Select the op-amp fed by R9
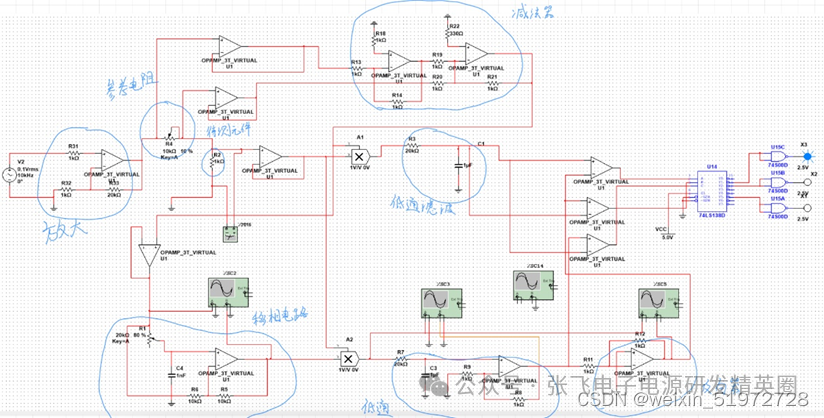824x418 pixels. click(x=509, y=366)
